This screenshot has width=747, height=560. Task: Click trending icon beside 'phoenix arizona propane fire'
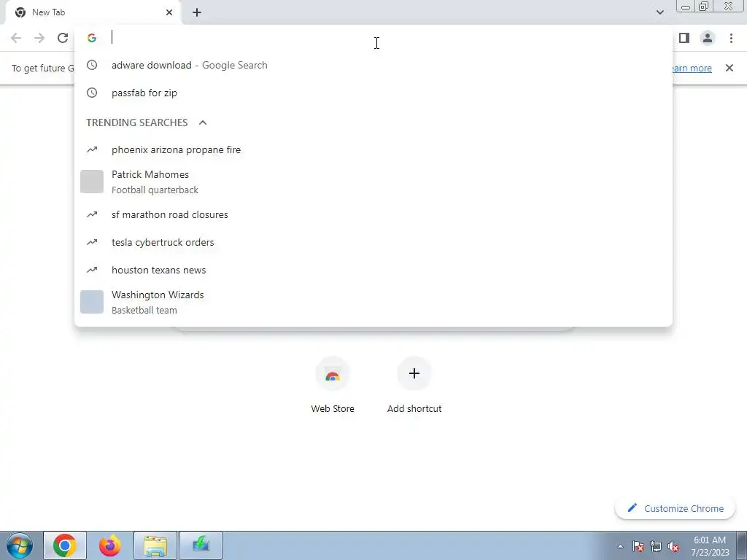[92, 149]
